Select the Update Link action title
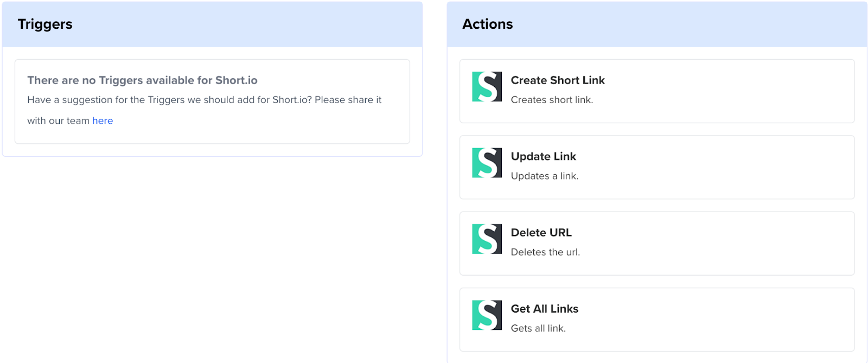This screenshot has width=868, height=363. click(x=543, y=156)
